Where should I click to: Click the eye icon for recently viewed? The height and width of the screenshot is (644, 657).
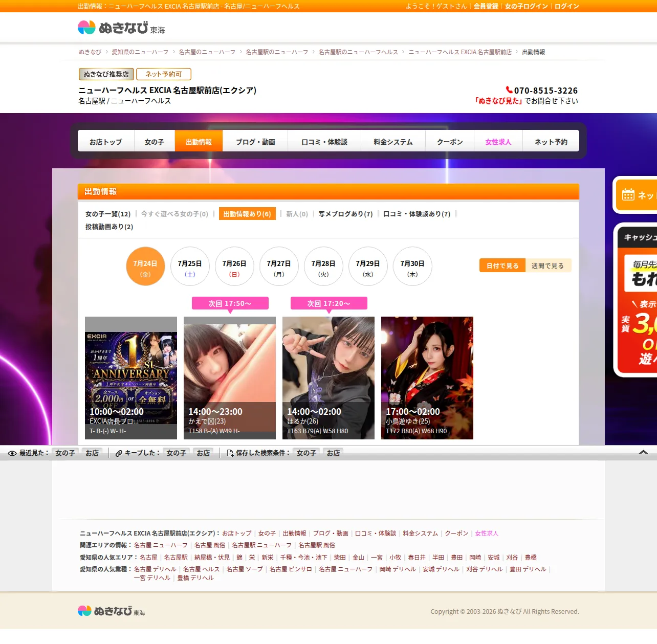(12, 453)
